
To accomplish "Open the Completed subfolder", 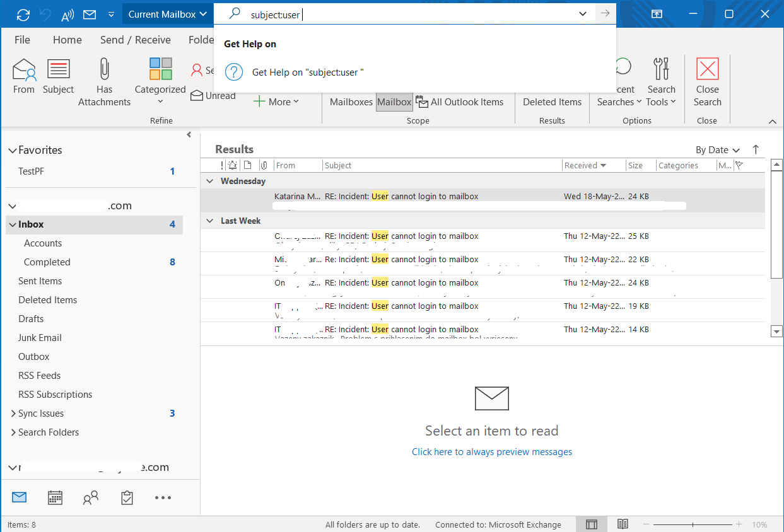I will (x=47, y=262).
